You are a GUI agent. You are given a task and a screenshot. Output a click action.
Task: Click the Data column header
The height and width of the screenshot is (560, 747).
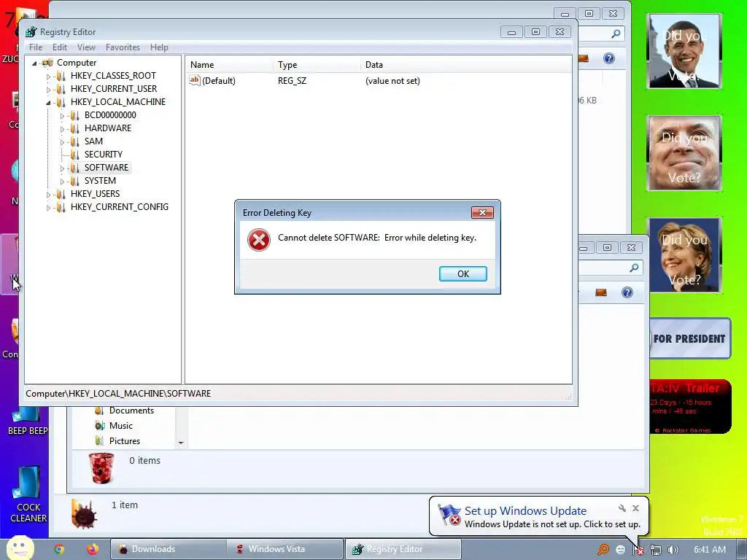click(x=466, y=65)
